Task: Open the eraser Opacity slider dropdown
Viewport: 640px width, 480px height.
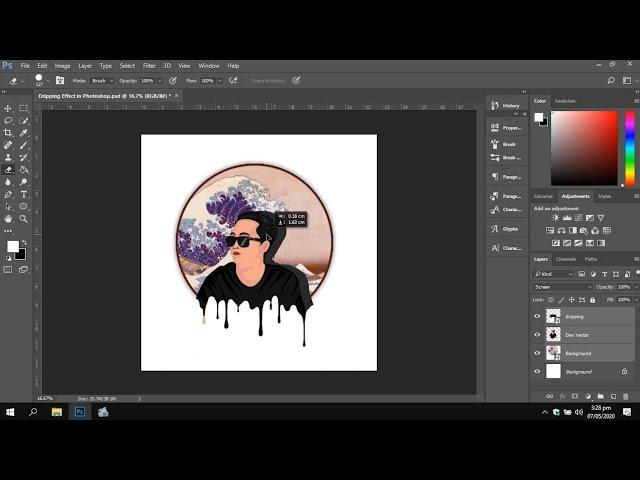Action: pos(160,81)
